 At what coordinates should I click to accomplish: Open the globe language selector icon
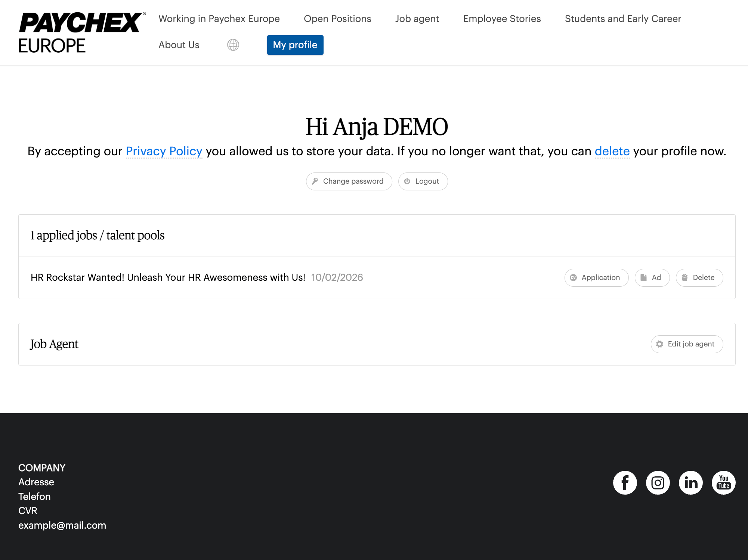point(233,45)
